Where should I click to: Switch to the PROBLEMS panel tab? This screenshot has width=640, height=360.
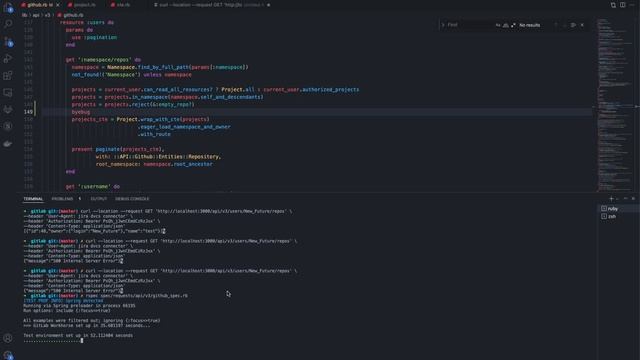(62, 199)
